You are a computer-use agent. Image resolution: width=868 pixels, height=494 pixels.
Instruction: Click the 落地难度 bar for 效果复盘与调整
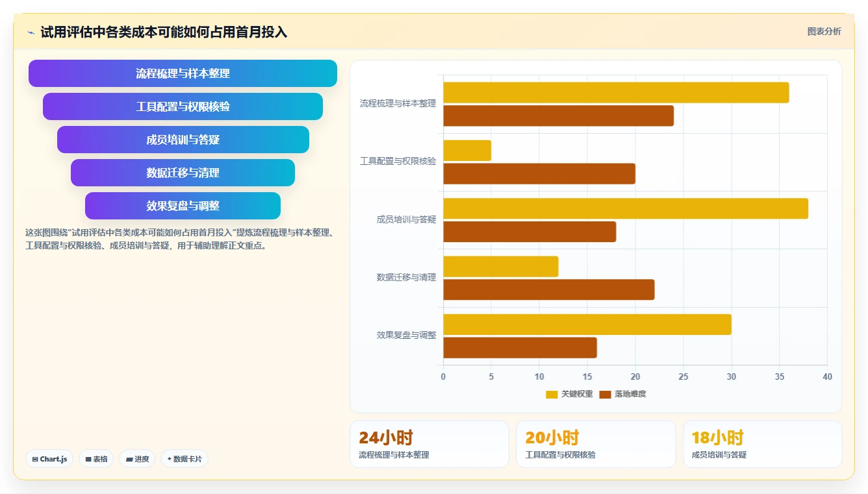point(520,348)
